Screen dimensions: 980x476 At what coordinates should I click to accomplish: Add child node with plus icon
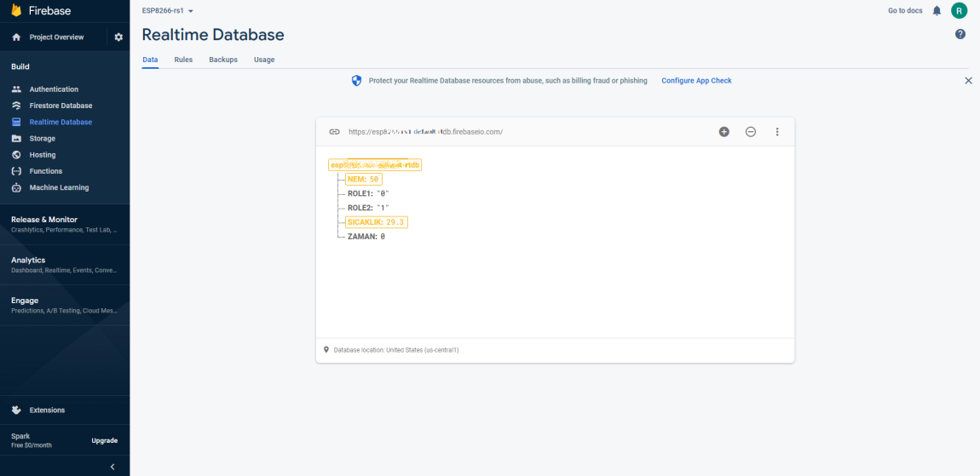(723, 132)
